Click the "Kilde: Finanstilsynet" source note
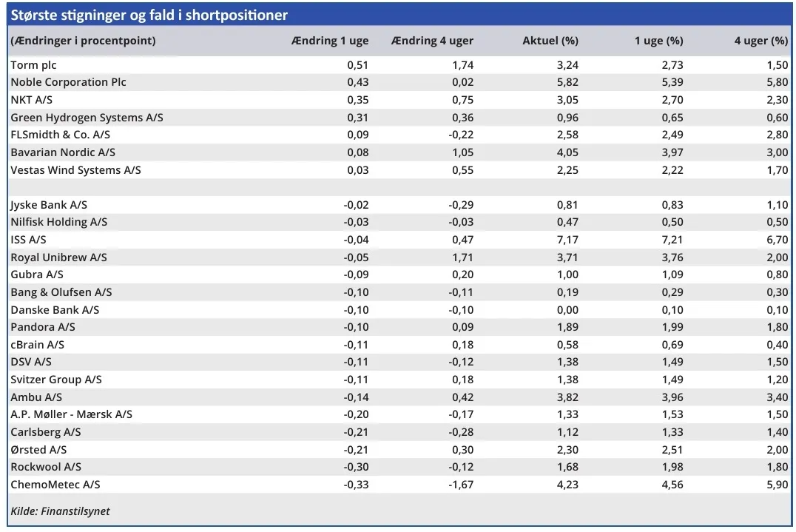The image size is (796, 532). point(60,511)
